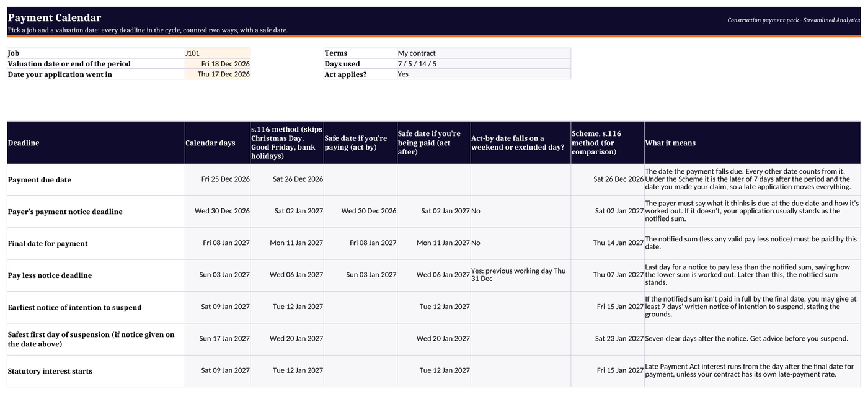
Task: Click Payment due date's Scheme 'Sat 26 Dec 2026'
Action: pos(608,179)
